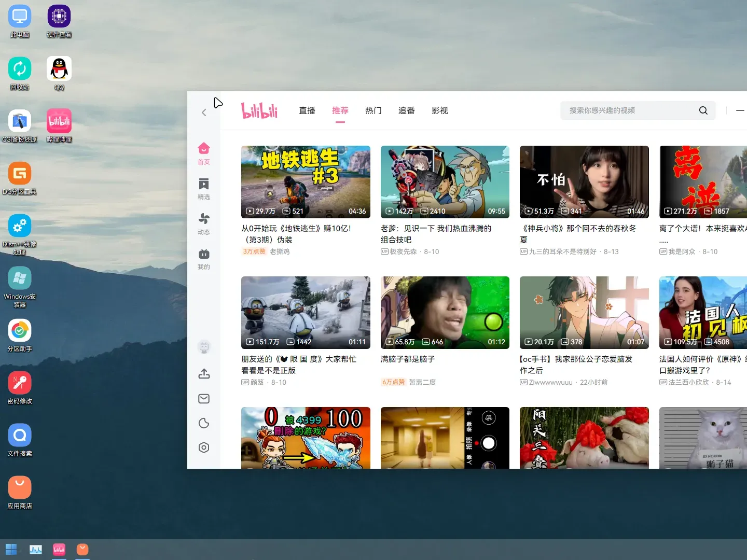Screen dimensions: 747x560
Task: Switch to the 追番 tab
Action: tap(406, 110)
